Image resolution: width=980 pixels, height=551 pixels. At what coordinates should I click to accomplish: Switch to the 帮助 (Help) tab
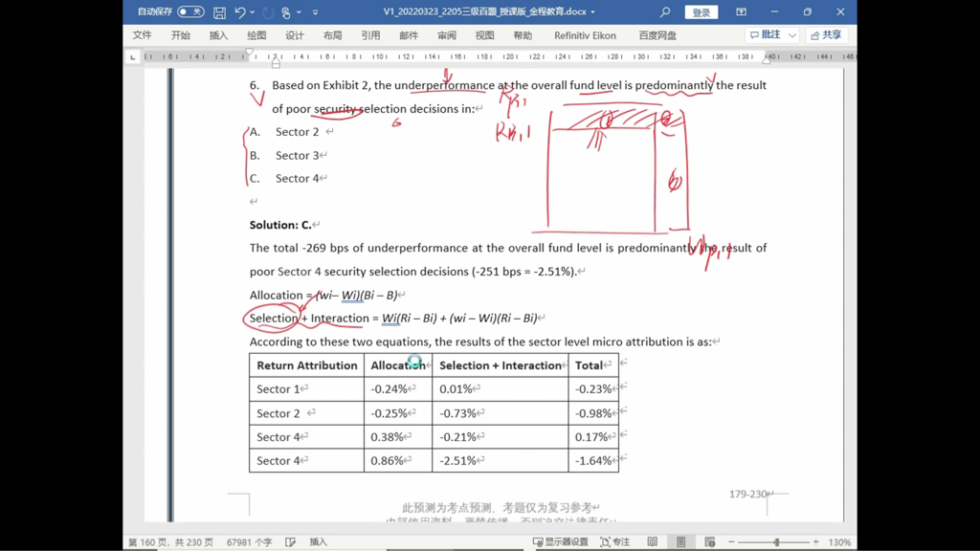point(523,35)
